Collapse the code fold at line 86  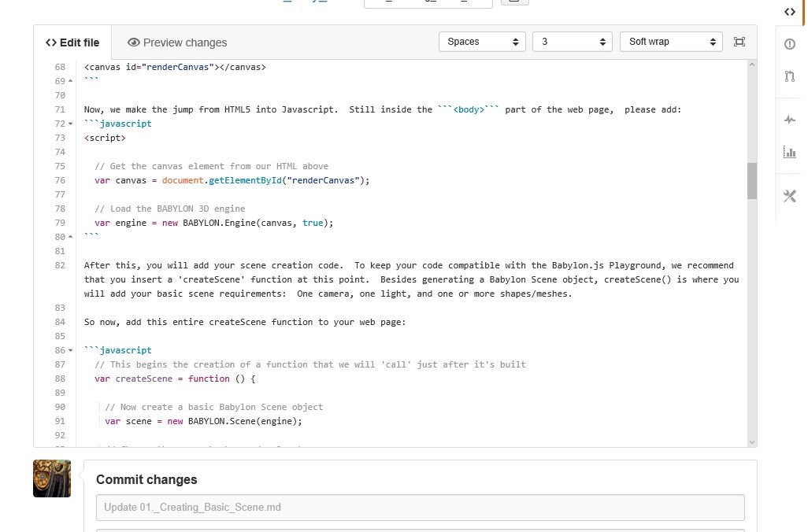point(71,350)
